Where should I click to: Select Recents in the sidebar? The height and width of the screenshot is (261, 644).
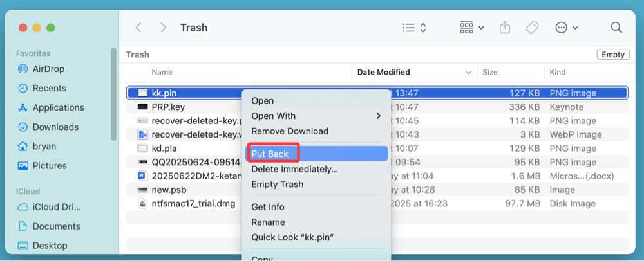tap(50, 88)
